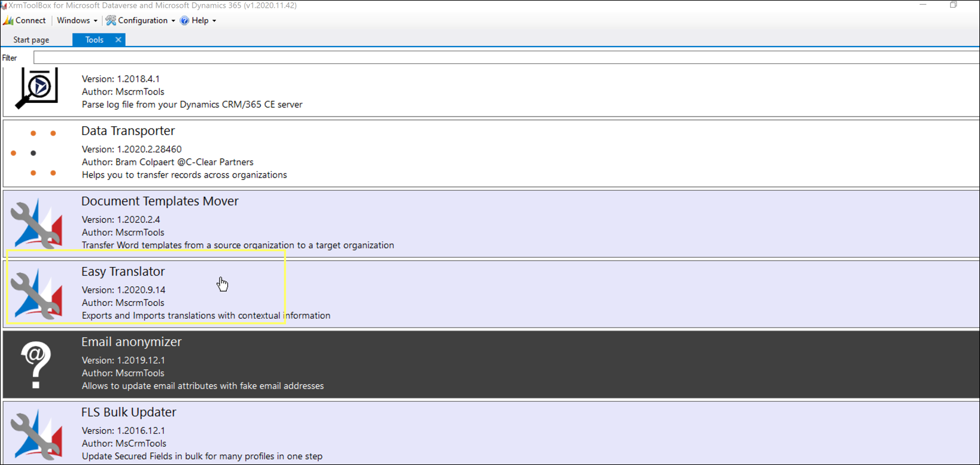The image size is (980, 465).
Task: Open the Connect toolbar button
Action: [x=25, y=20]
